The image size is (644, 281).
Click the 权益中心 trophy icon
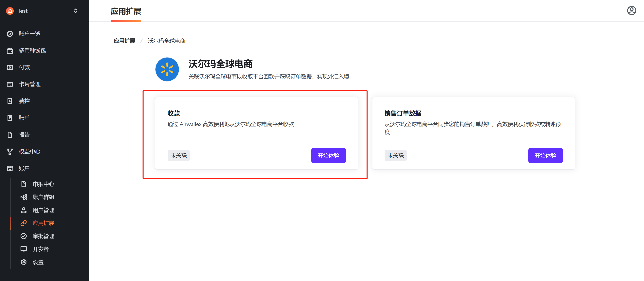[10, 152]
